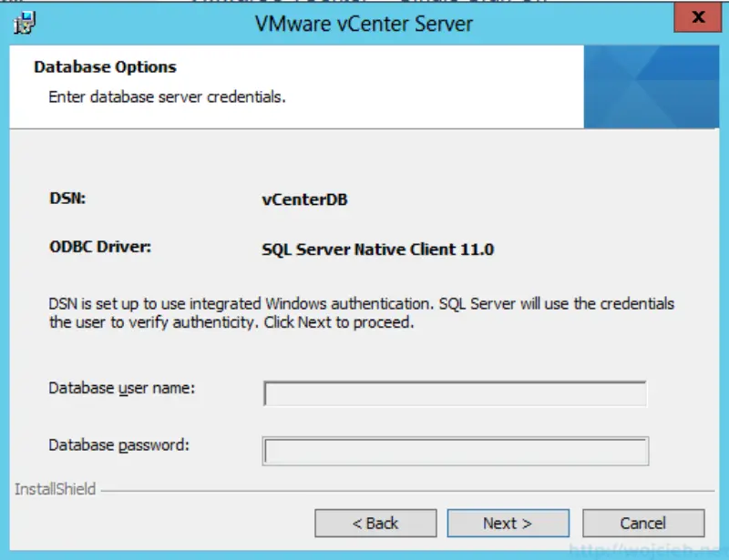Screen dimensions: 729x560
Task: Select the Database user name input field
Action: [x=453, y=388]
